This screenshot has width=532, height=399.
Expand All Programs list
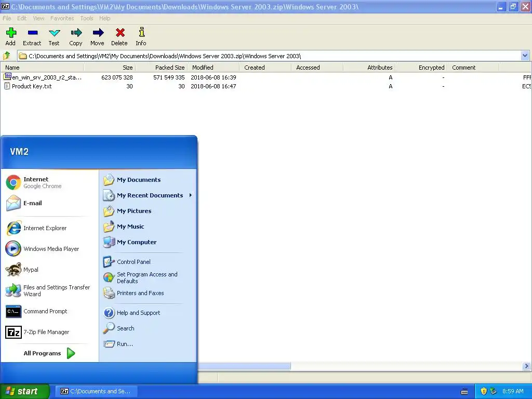[x=49, y=353]
